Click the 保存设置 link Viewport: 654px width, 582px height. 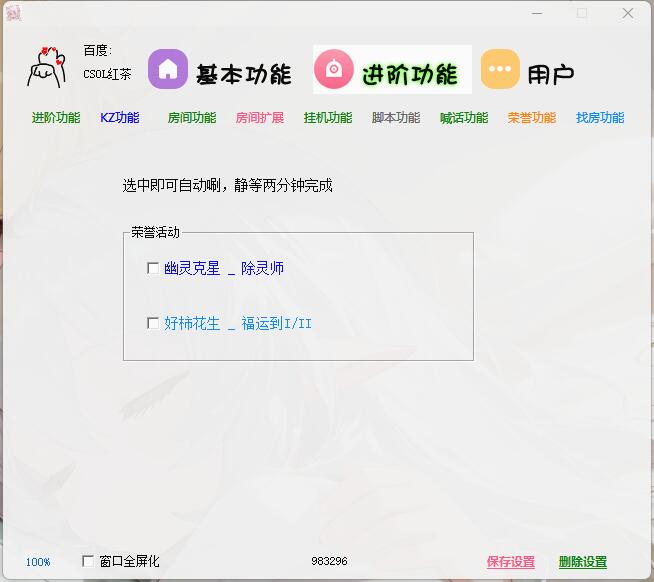[511, 562]
